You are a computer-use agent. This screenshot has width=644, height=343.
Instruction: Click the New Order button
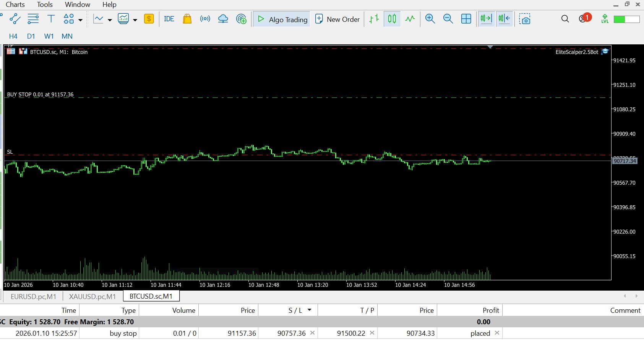(x=337, y=19)
